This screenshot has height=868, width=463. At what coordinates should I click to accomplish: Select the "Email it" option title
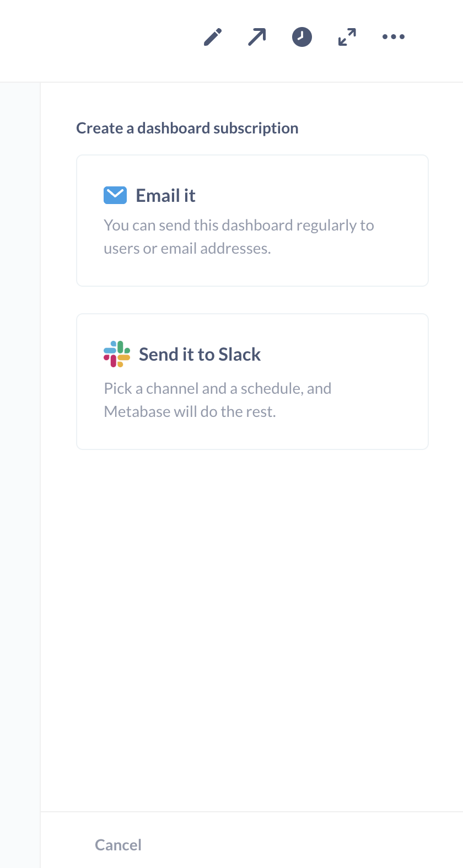[165, 196]
